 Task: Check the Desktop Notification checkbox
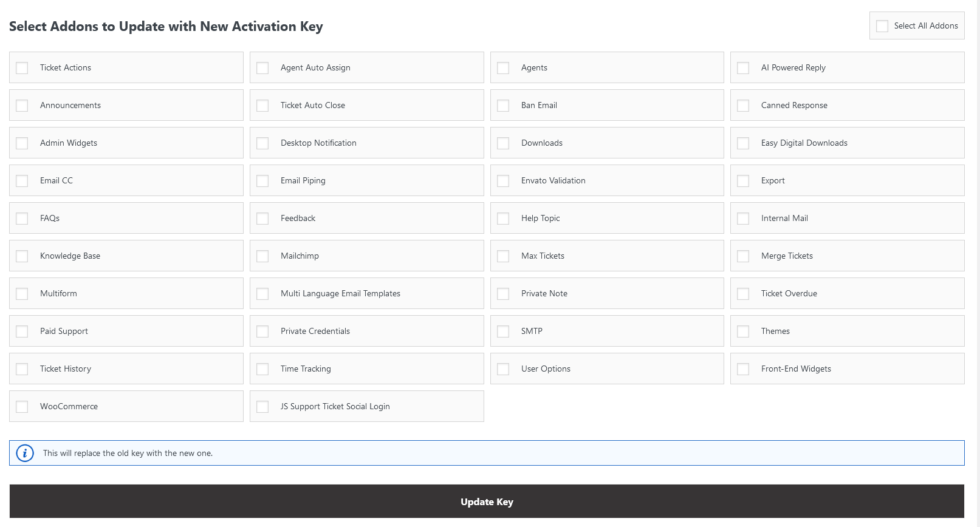[x=262, y=143]
